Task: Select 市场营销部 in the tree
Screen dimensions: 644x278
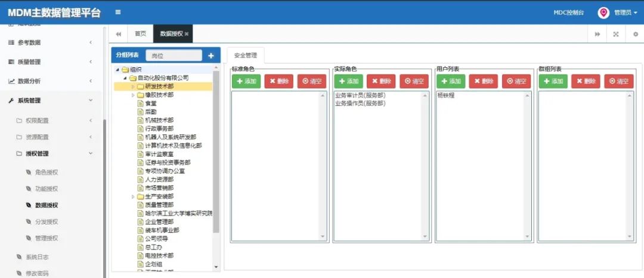Action: coord(159,188)
